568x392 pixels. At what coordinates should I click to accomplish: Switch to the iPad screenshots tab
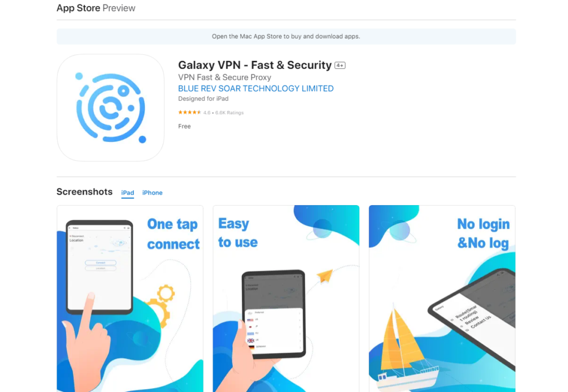(128, 192)
